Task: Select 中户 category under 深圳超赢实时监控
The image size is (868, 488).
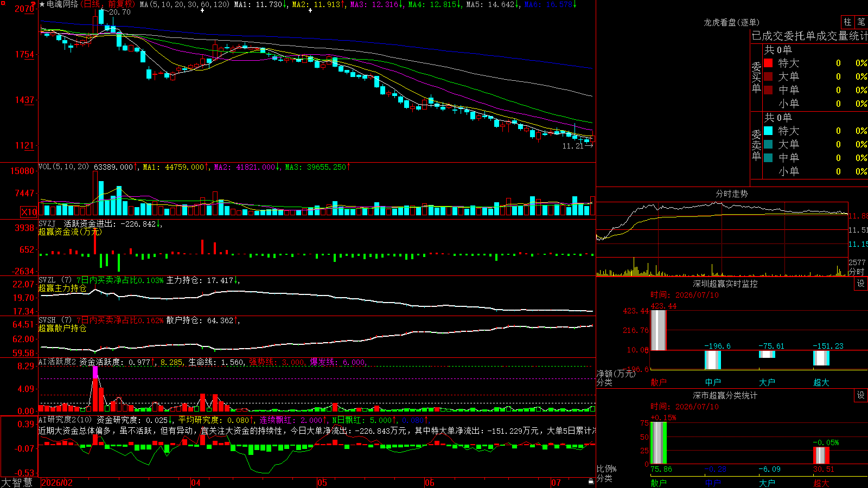Action: point(713,382)
